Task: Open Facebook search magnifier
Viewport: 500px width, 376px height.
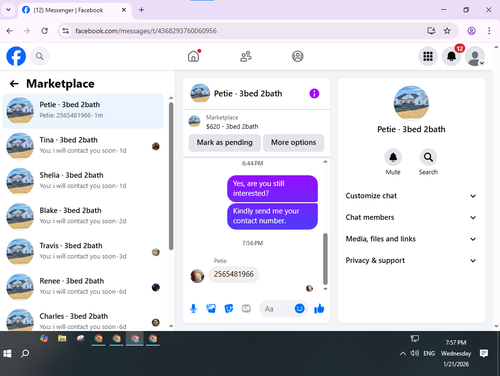Action: (40, 56)
